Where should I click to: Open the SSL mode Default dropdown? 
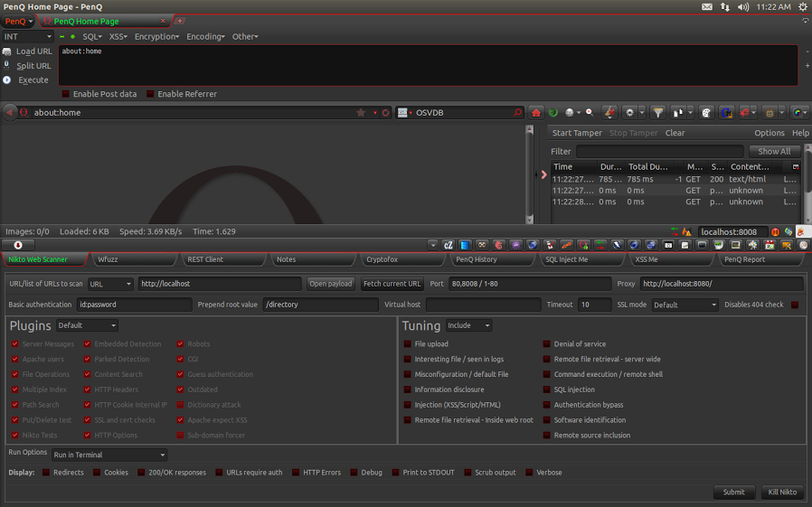pos(685,305)
